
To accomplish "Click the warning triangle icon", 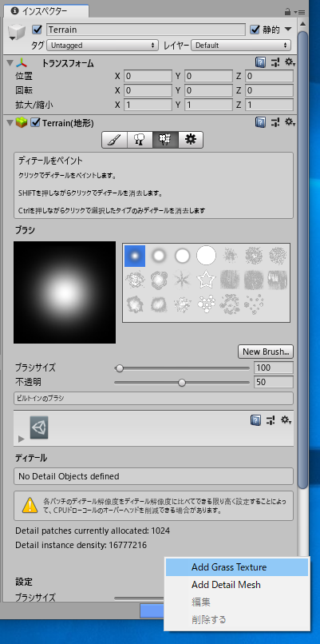I will (30, 505).
